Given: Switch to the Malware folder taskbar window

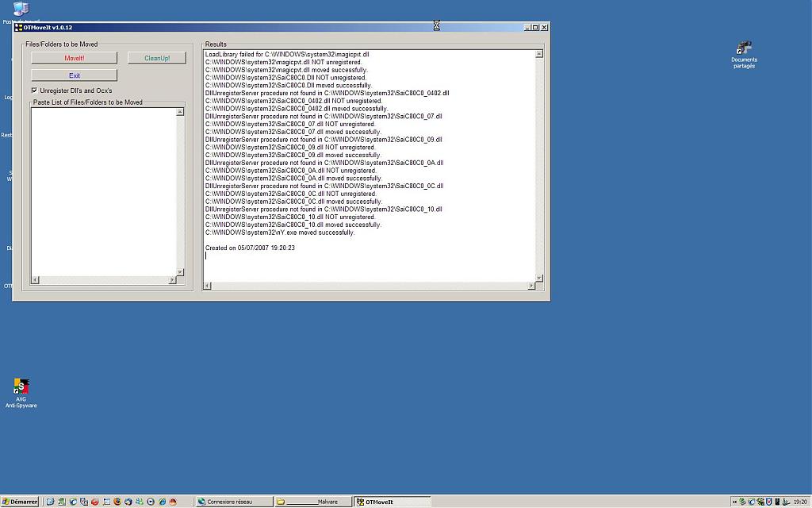Looking at the screenshot, I should pyautogui.click(x=312, y=502).
